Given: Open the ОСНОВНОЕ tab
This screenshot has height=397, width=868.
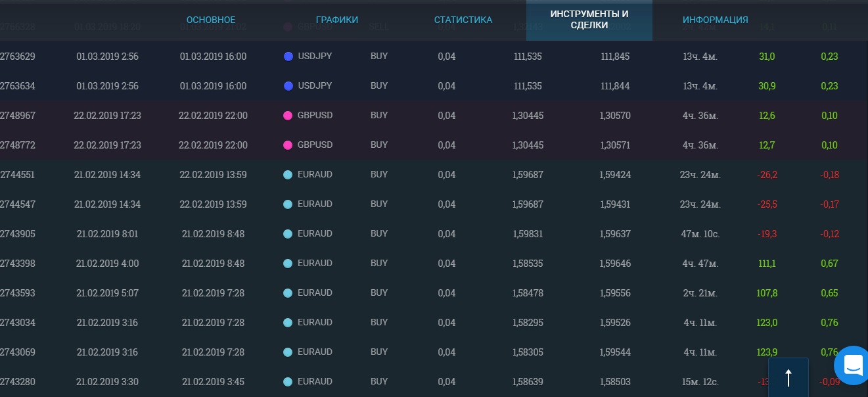Looking at the screenshot, I should point(210,20).
